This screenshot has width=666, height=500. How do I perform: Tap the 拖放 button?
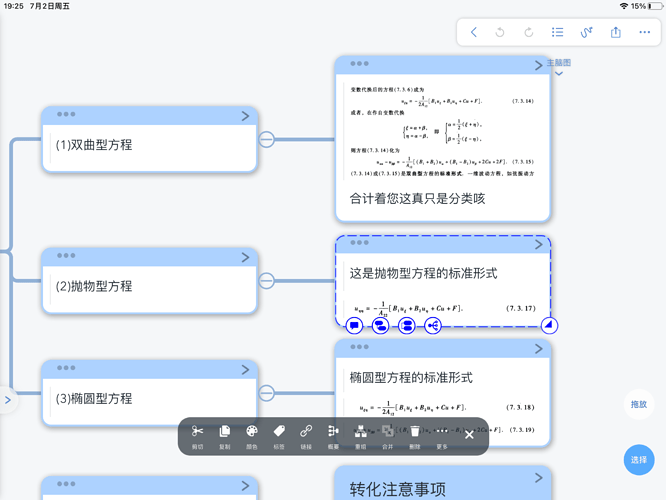pyautogui.click(x=638, y=404)
